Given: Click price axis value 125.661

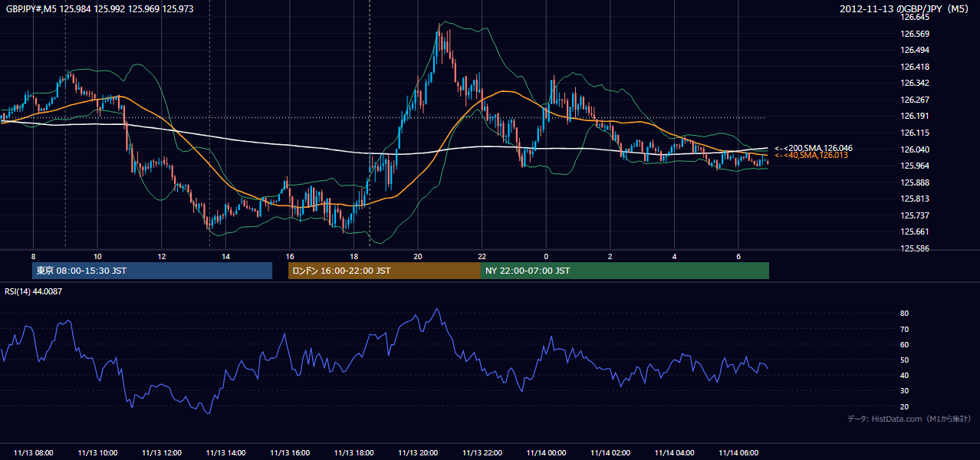Looking at the screenshot, I should click(915, 232).
